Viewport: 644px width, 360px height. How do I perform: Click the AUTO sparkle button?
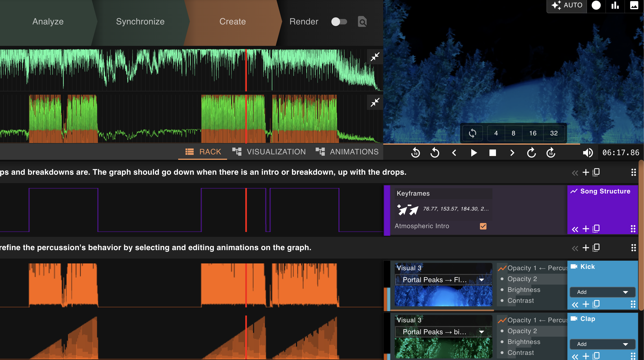pyautogui.click(x=567, y=5)
